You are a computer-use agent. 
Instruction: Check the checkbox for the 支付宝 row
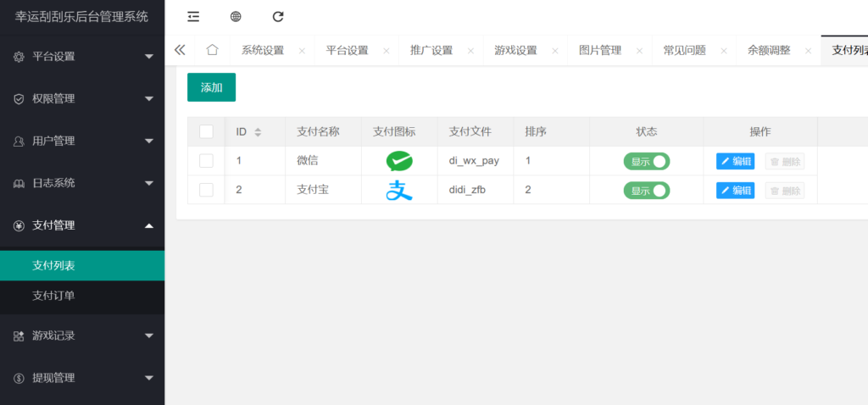206,190
